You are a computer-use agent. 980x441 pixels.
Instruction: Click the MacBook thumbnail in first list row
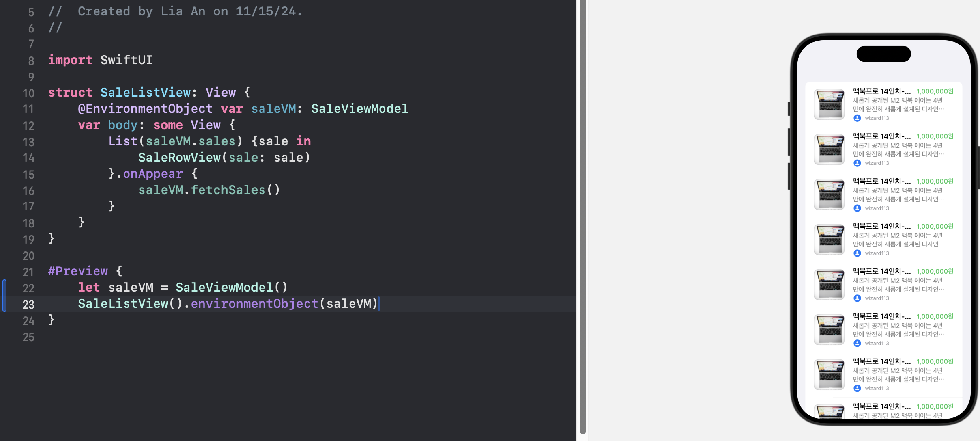tap(829, 104)
